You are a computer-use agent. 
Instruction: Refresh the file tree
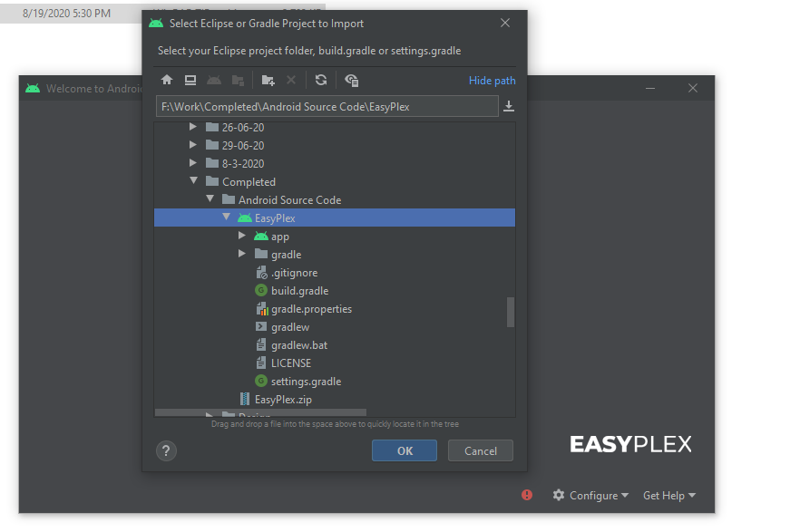coord(321,80)
